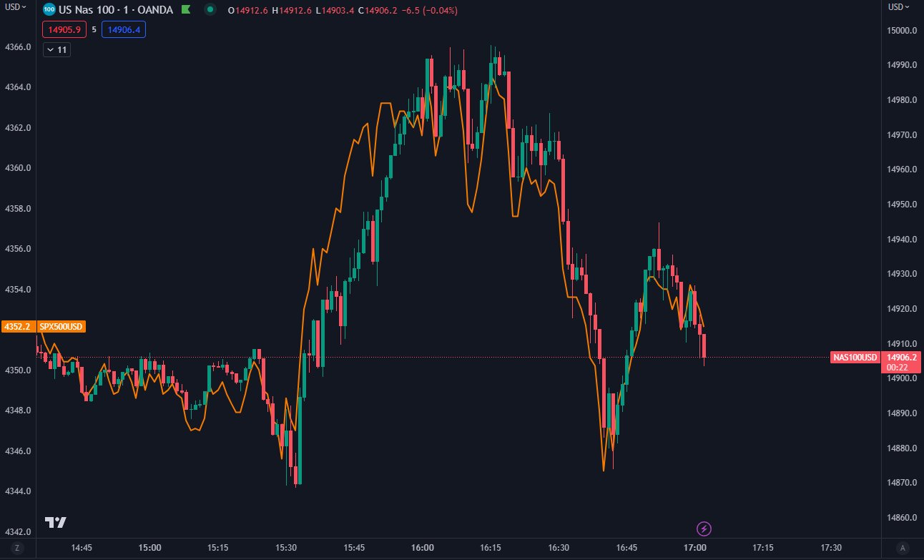Click the 4360.0 left price scale label

point(17,168)
